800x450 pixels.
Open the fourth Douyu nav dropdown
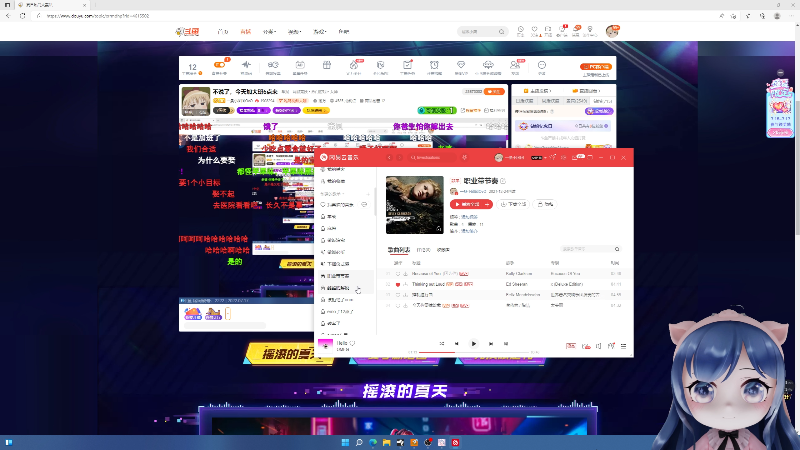pos(294,32)
